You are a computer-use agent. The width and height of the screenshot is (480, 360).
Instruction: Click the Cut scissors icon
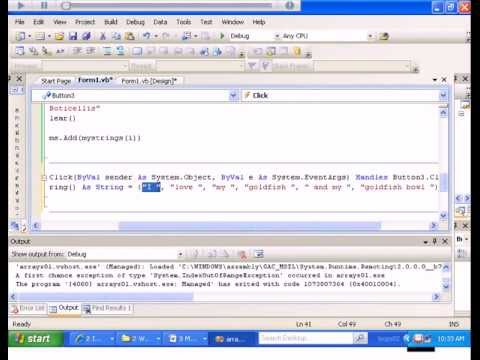pyautogui.click(x=103, y=36)
